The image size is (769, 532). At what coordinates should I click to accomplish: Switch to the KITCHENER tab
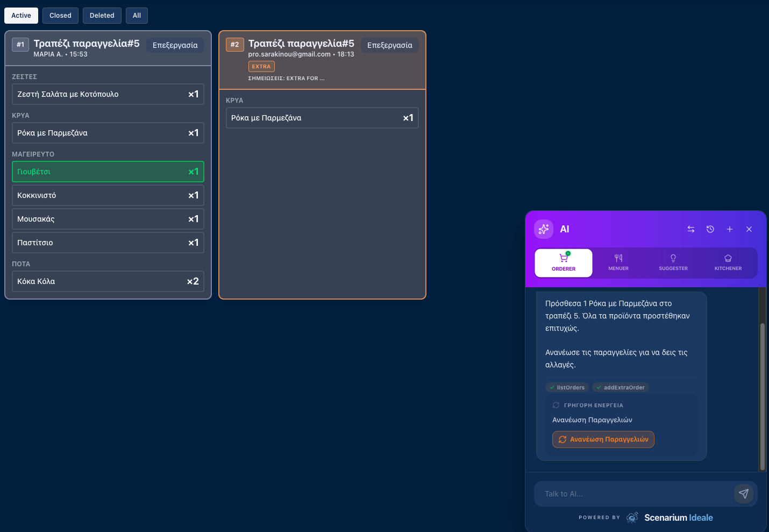coord(728,263)
